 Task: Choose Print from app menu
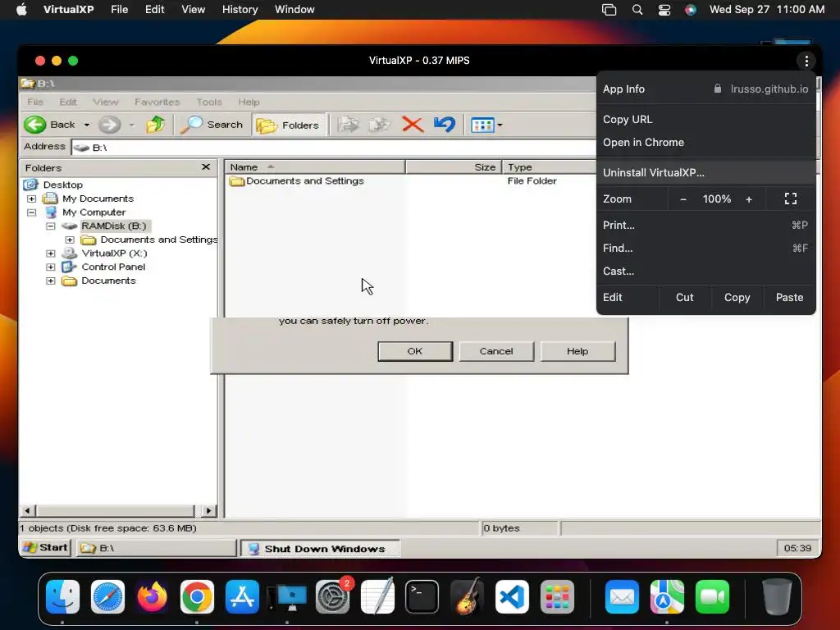point(705,225)
